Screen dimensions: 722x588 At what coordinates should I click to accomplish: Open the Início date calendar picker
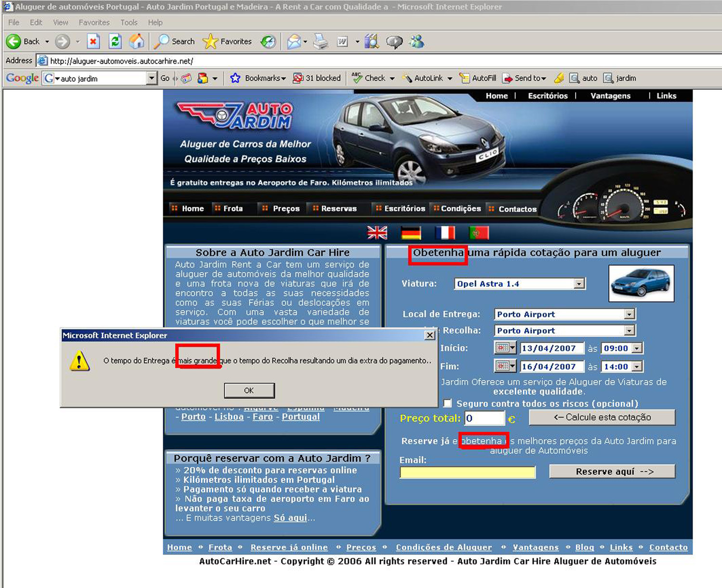pos(505,348)
